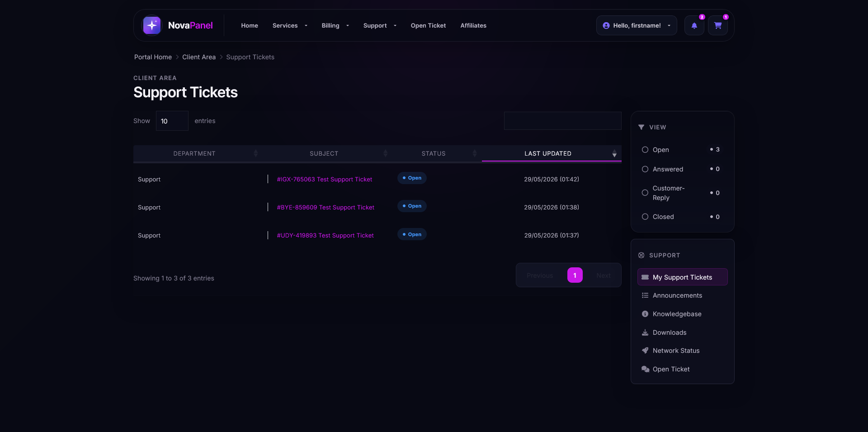Click the Client Area breadcrumb link

point(199,57)
